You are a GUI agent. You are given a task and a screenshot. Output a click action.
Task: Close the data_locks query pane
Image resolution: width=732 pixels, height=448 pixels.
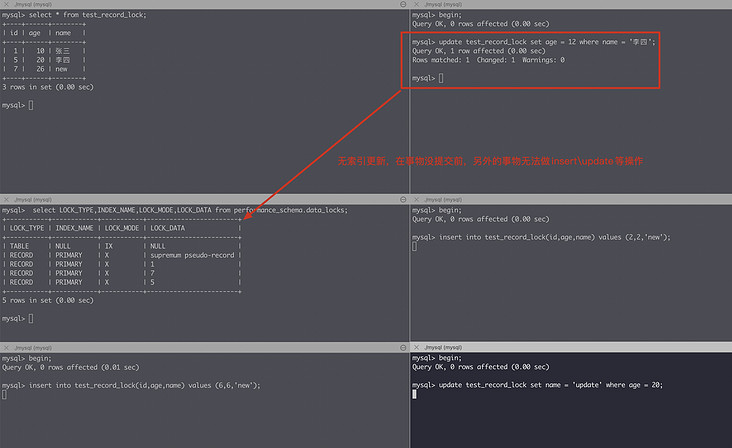coord(6,199)
